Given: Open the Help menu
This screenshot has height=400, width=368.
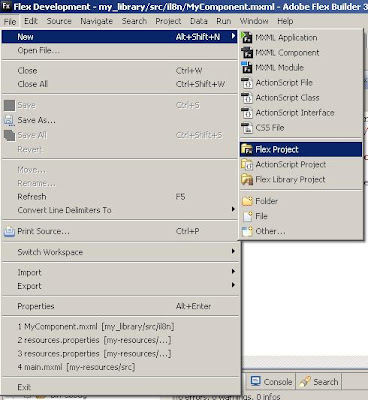Looking at the screenshot, I should pos(285,21).
